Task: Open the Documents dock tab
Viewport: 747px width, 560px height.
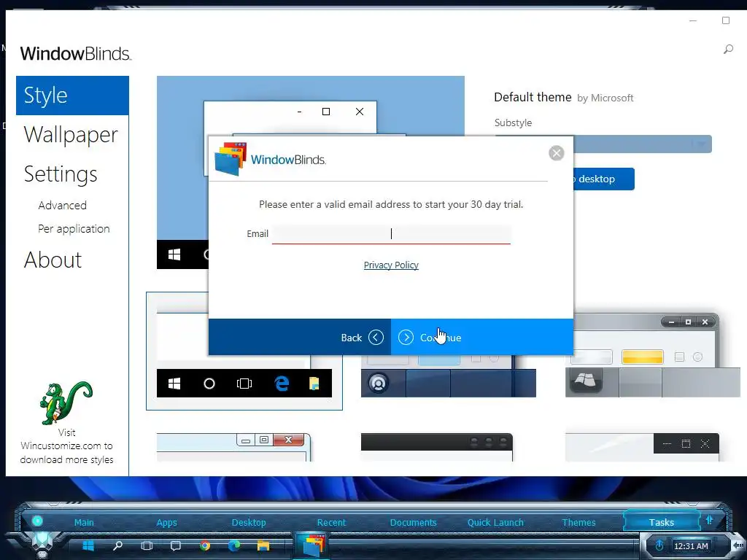Action: pos(413,522)
